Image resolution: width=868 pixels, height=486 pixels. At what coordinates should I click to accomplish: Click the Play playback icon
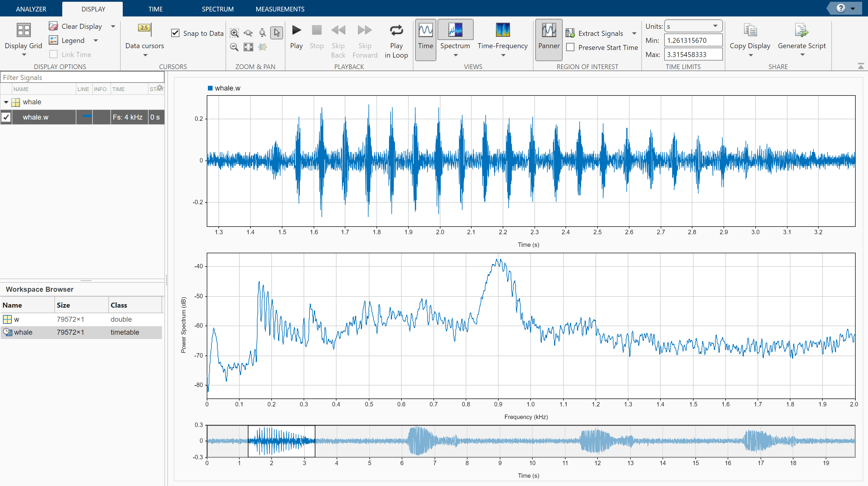click(x=296, y=31)
